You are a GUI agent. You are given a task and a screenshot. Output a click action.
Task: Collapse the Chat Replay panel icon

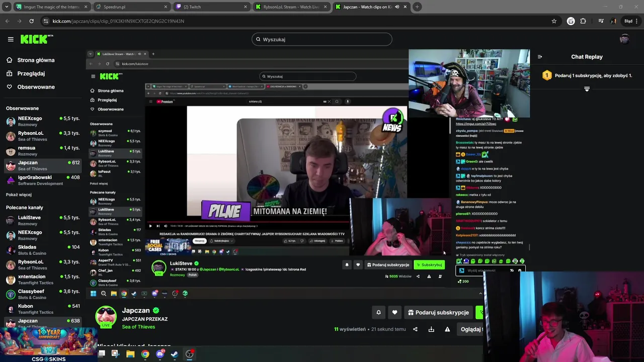pyautogui.click(x=540, y=57)
